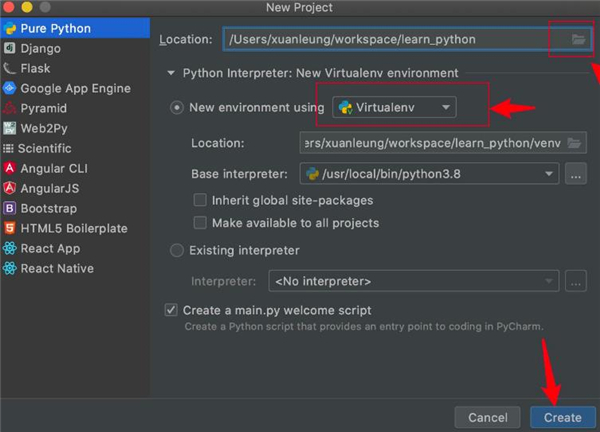Viewport: 600px width, 432px height.
Task: Choose Scientific project type
Action: (x=37, y=148)
